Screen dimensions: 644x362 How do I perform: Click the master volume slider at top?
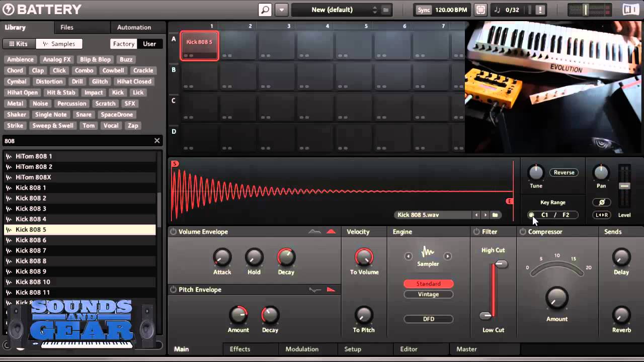(x=585, y=10)
